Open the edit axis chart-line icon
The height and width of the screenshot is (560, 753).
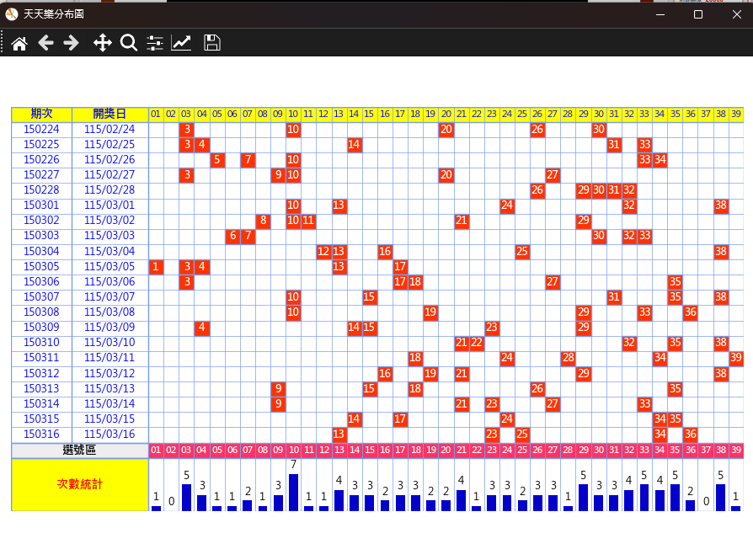pyautogui.click(x=181, y=43)
